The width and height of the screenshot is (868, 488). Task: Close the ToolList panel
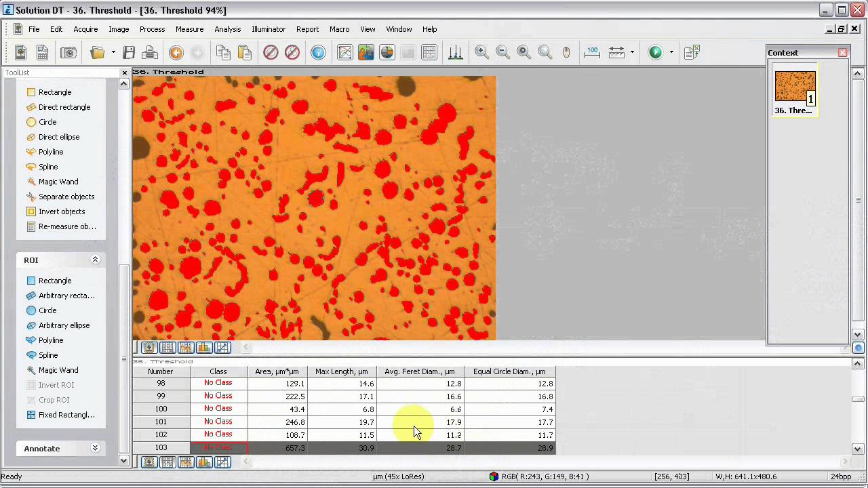pyautogui.click(x=124, y=73)
